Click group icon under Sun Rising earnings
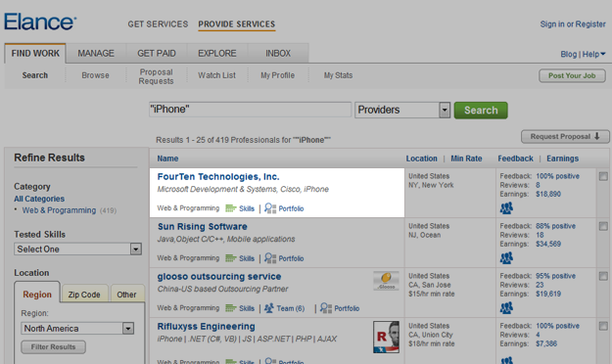Screen dimensions: 612x364 coord(506,258)
